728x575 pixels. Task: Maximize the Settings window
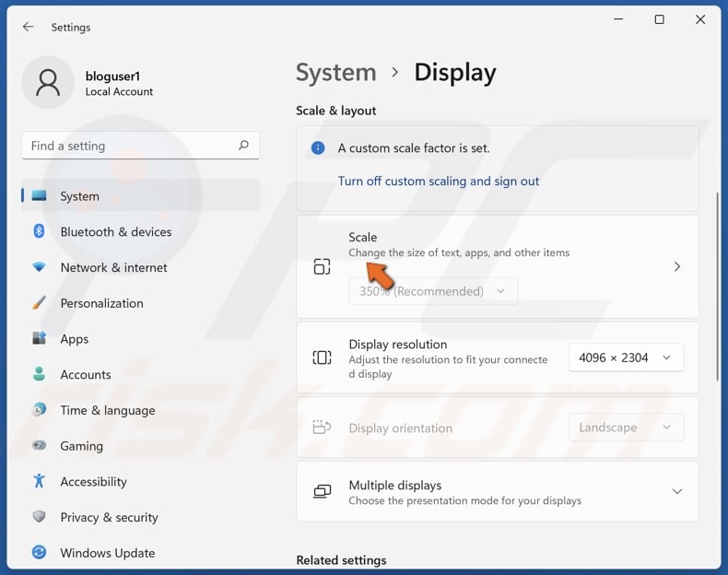(659, 19)
